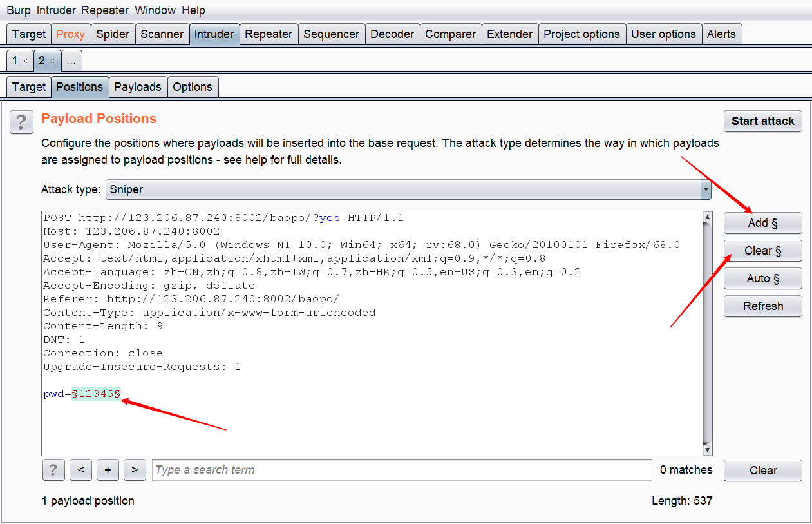Click the Host header line
This screenshot has width=812, height=524.
pos(131,231)
